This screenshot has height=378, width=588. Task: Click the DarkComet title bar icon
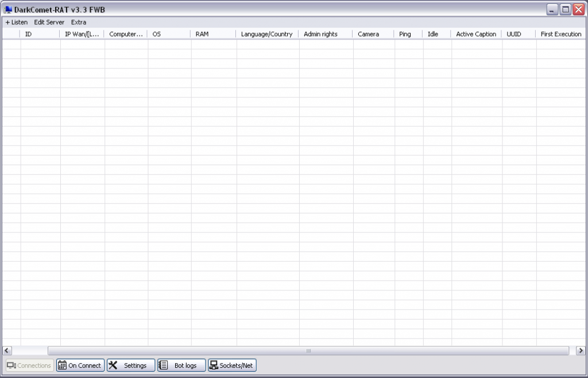tap(8, 9)
